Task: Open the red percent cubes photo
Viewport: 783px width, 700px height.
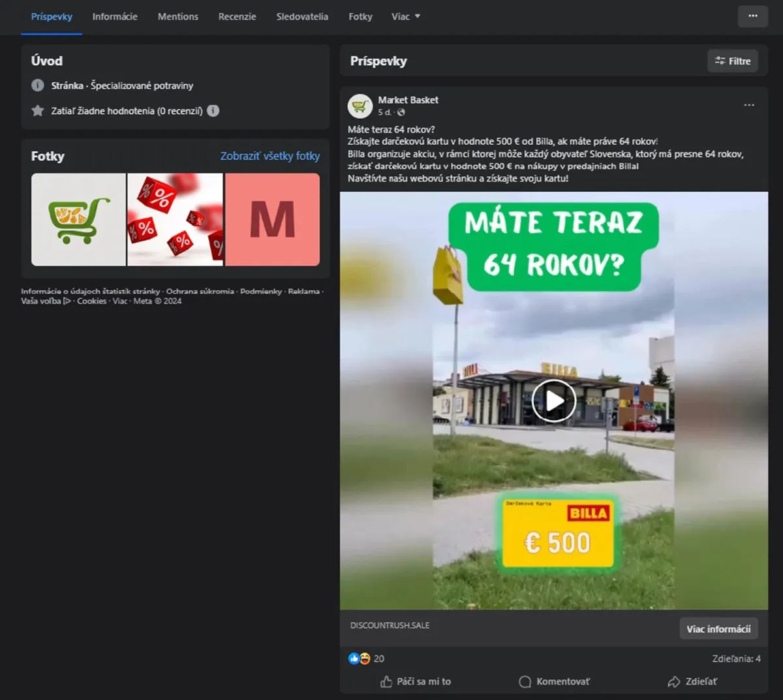Action: pyautogui.click(x=175, y=219)
